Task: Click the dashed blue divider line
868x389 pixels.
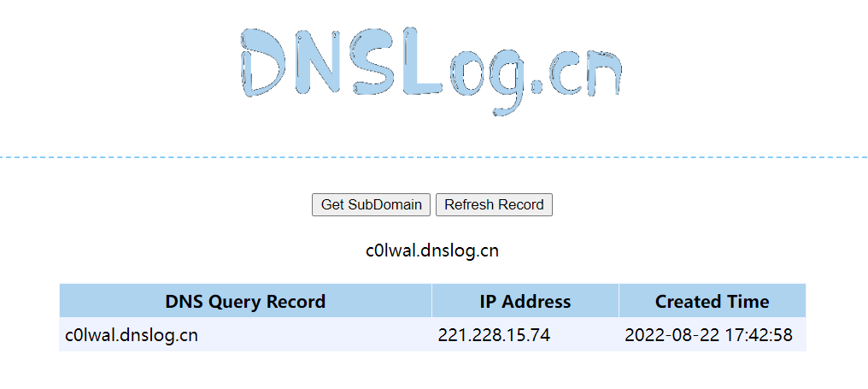Action: 434,157
